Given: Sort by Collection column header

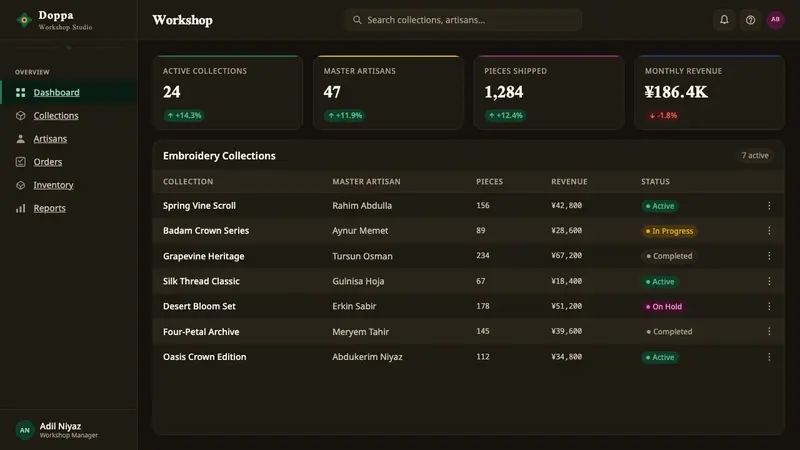Looking at the screenshot, I should pos(188,182).
